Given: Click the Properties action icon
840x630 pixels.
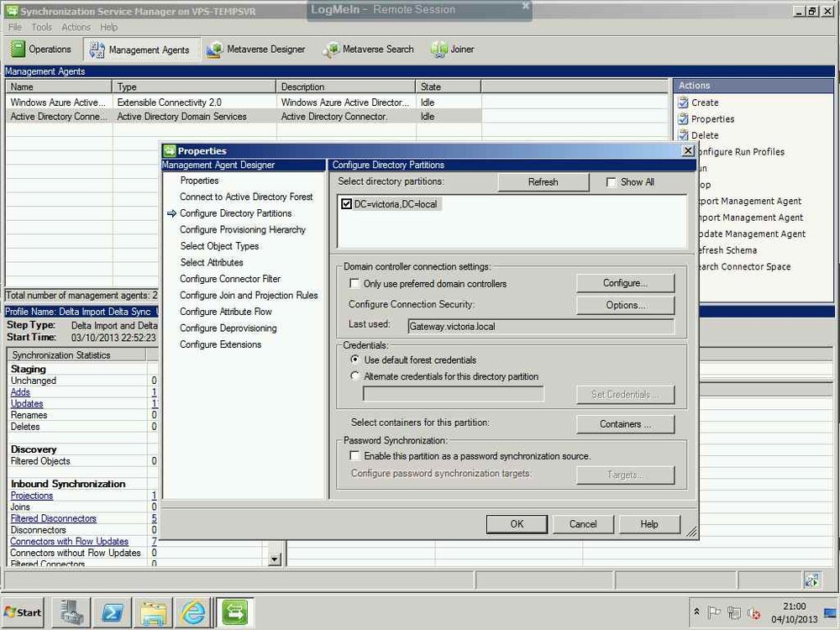Looking at the screenshot, I should (683, 119).
